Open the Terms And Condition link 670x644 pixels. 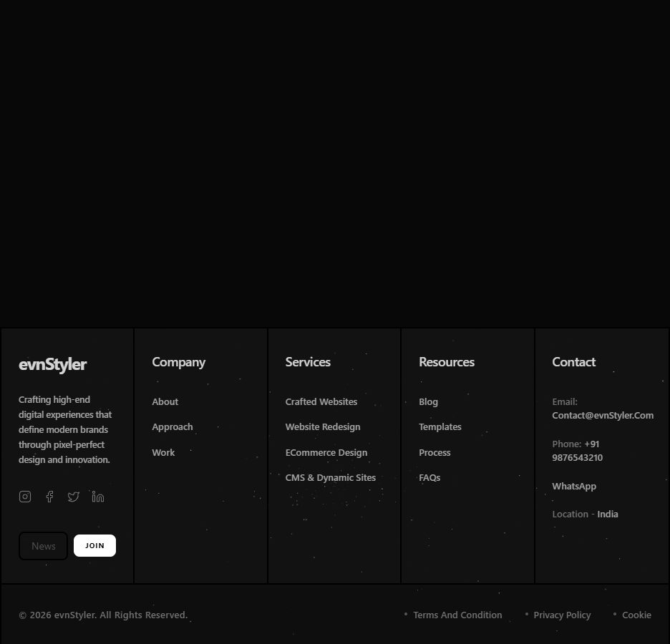[457, 615]
